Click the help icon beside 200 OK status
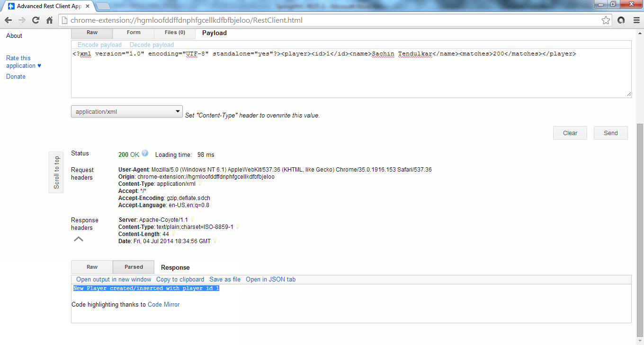This screenshot has width=644, height=345. (x=145, y=154)
